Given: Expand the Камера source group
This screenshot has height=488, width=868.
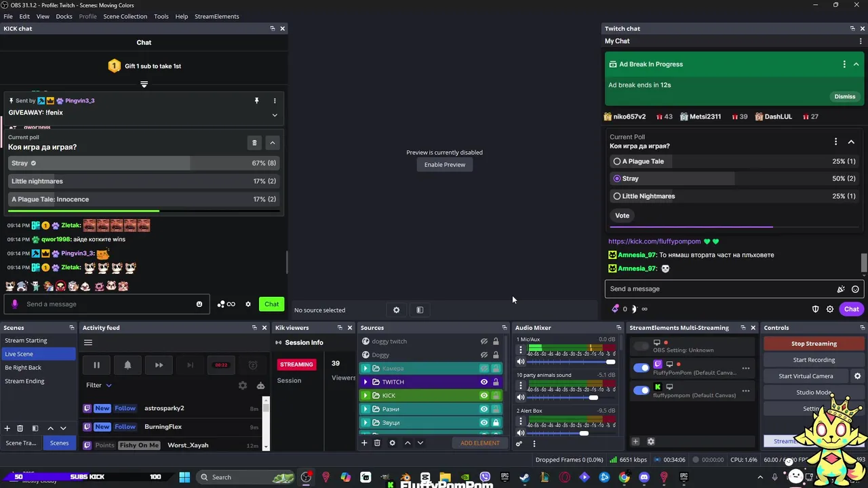Looking at the screenshot, I should tap(366, 368).
